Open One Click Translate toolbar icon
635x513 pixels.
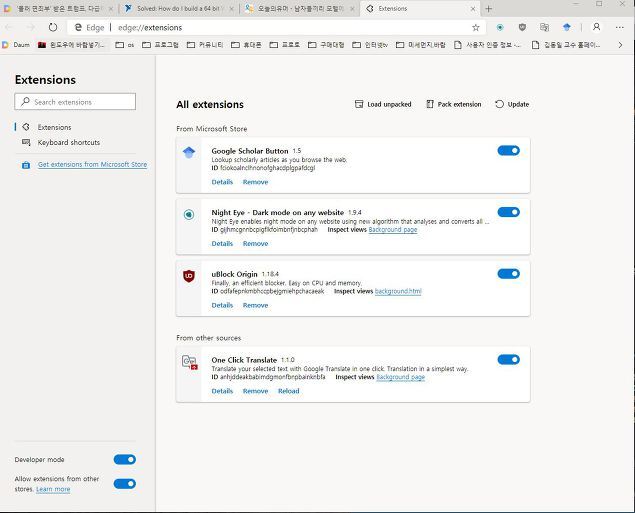[545, 27]
